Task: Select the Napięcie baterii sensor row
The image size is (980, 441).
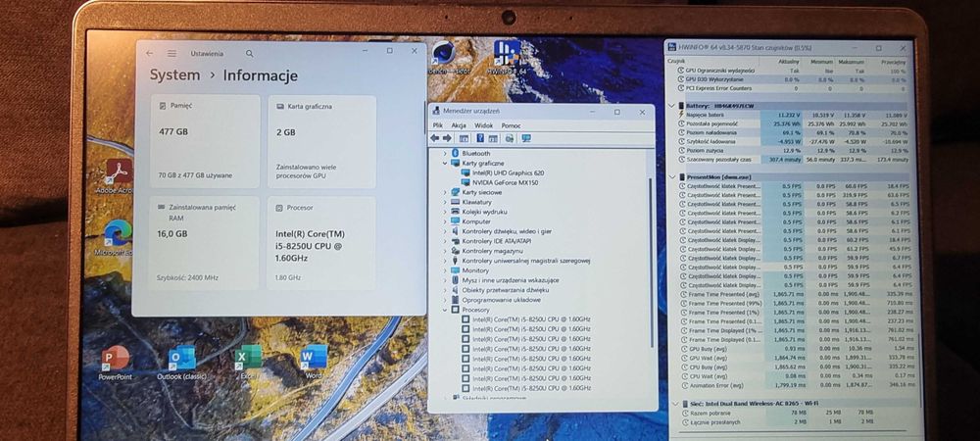Action: click(x=792, y=115)
